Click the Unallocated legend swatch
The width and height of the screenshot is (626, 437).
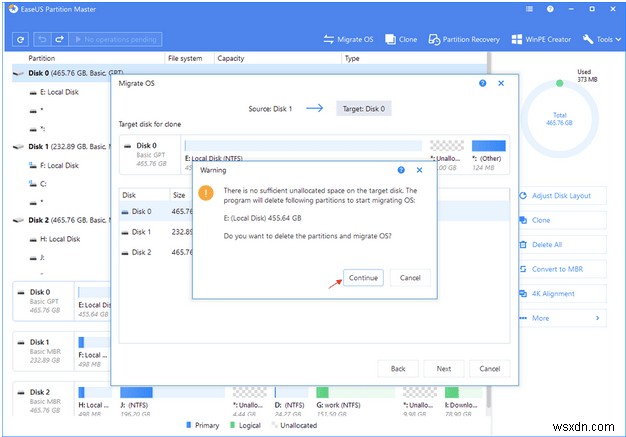pyautogui.click(x=274, y=425)
